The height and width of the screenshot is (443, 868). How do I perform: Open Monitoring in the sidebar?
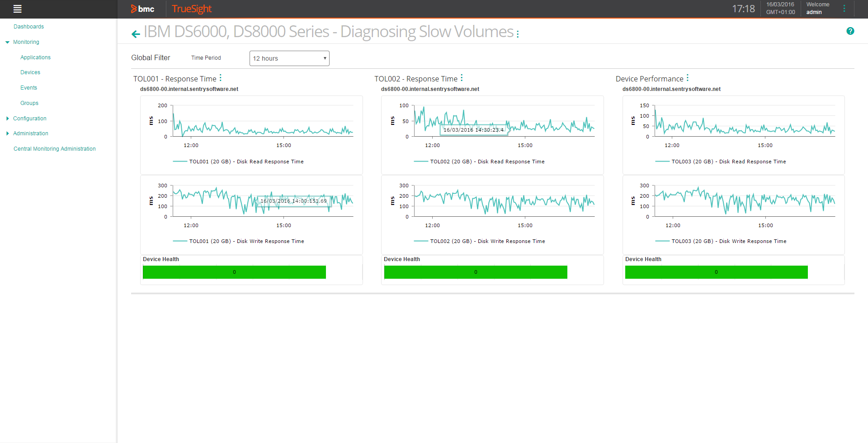point(26,42)
